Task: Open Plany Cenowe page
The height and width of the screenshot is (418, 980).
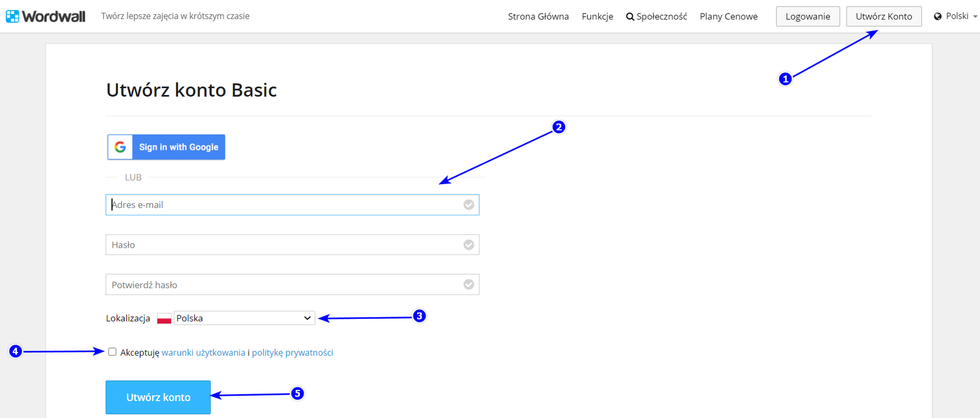Action: click(728, 17)
